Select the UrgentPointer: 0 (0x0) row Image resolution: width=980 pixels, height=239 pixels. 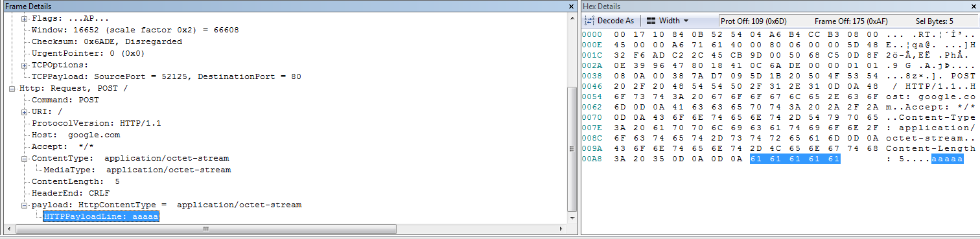click(x=87, y=53)
